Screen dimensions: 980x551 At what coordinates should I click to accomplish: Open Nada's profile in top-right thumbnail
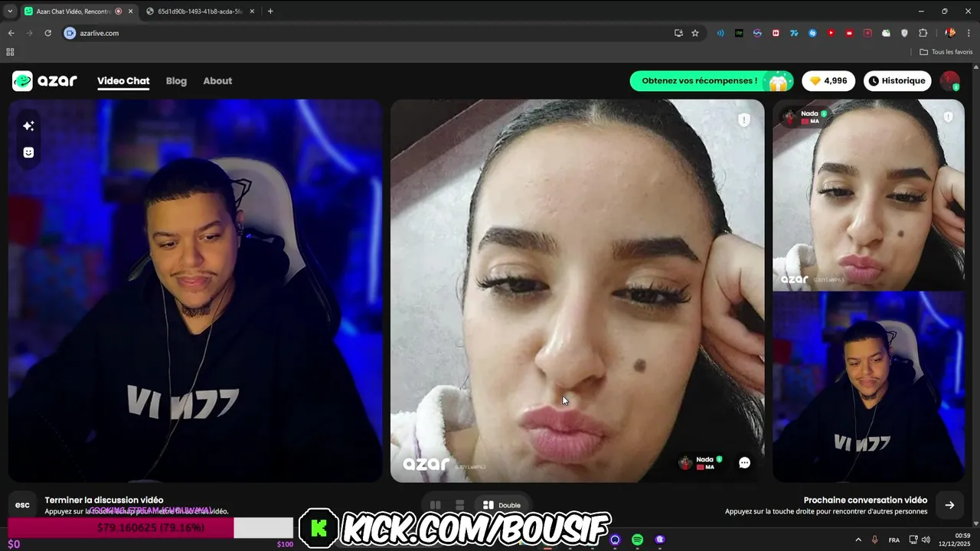point(804,117)
